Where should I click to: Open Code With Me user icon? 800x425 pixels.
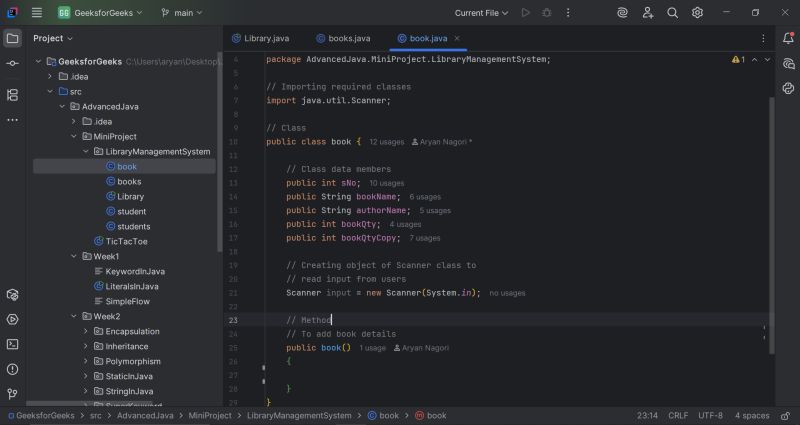coord(648,13)
